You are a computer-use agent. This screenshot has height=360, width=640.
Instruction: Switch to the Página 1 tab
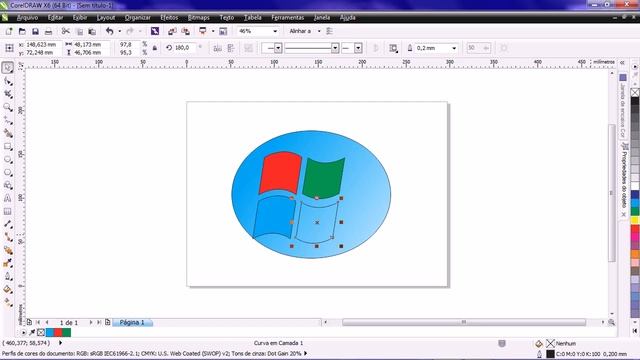[132, 322]
